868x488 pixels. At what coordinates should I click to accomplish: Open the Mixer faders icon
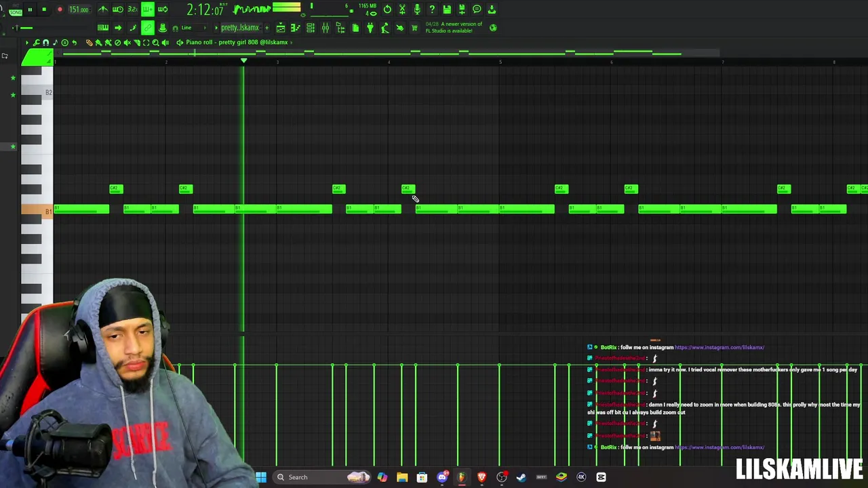325,28
